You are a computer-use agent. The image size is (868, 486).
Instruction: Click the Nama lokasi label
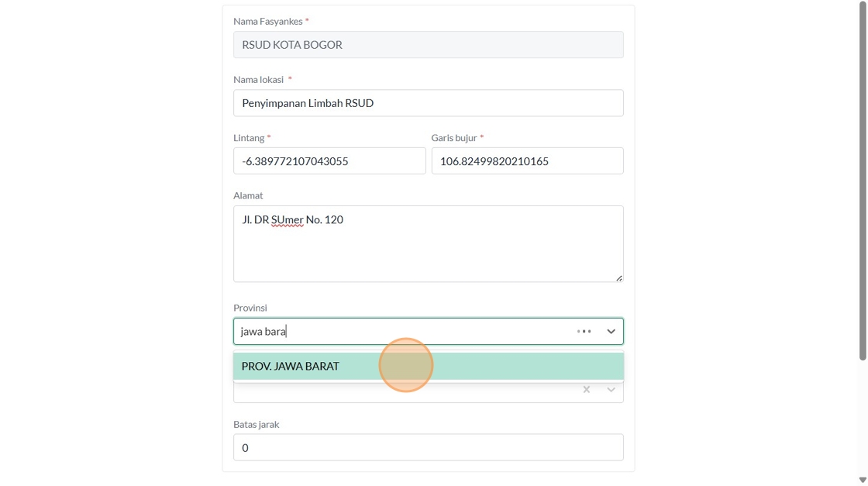[x=259, y=79]
